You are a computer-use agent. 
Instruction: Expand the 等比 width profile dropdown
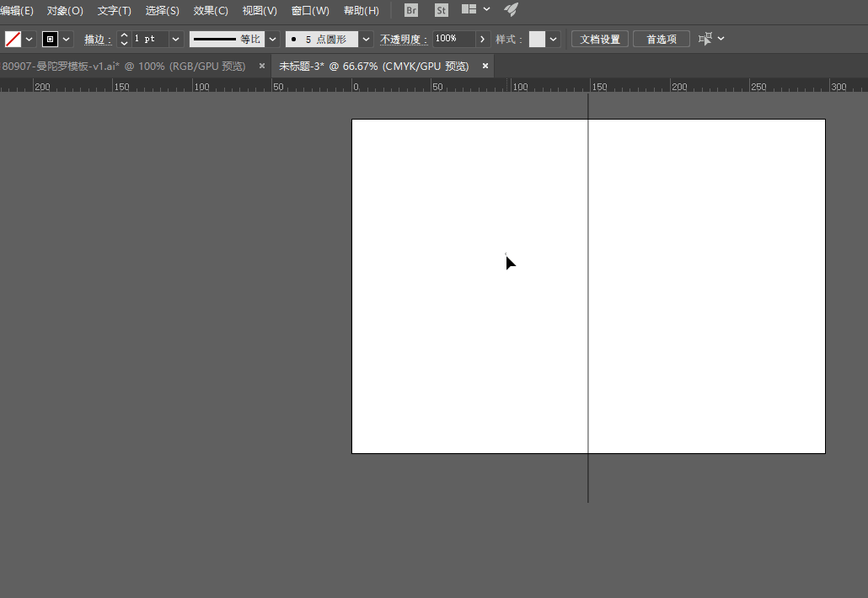click(272, 40)
